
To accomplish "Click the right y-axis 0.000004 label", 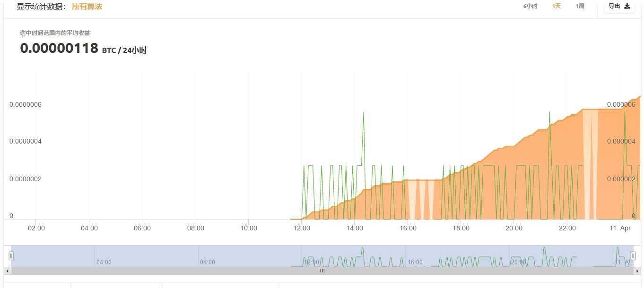I will 621,141.
